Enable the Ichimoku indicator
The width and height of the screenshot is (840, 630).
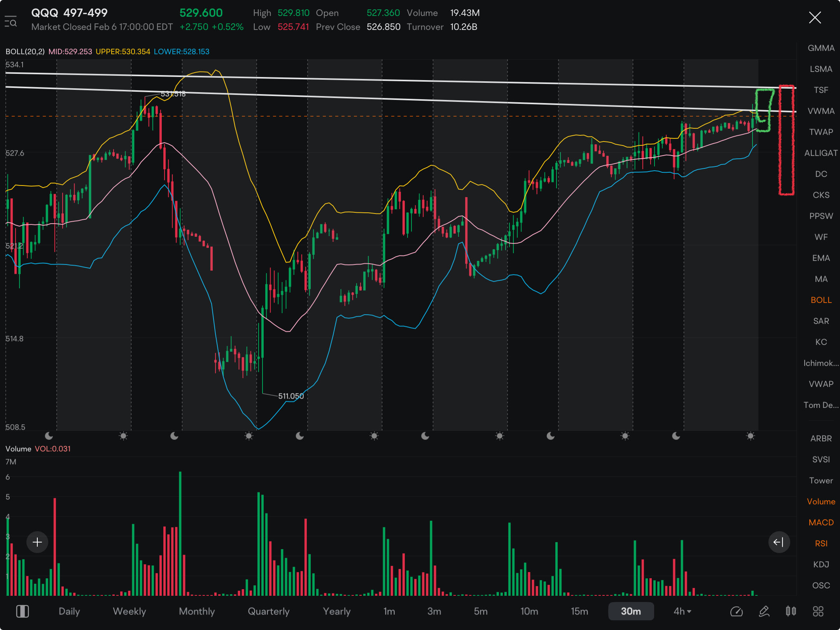pos(821,363)
